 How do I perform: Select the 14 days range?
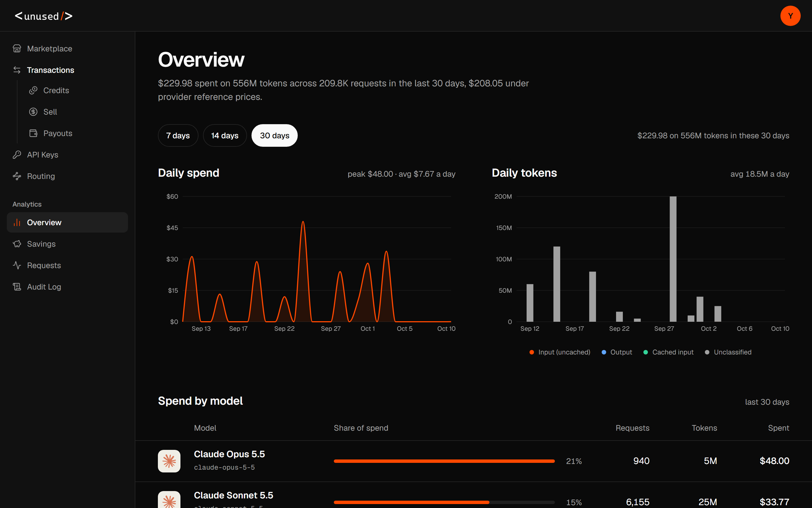point(224,135)
